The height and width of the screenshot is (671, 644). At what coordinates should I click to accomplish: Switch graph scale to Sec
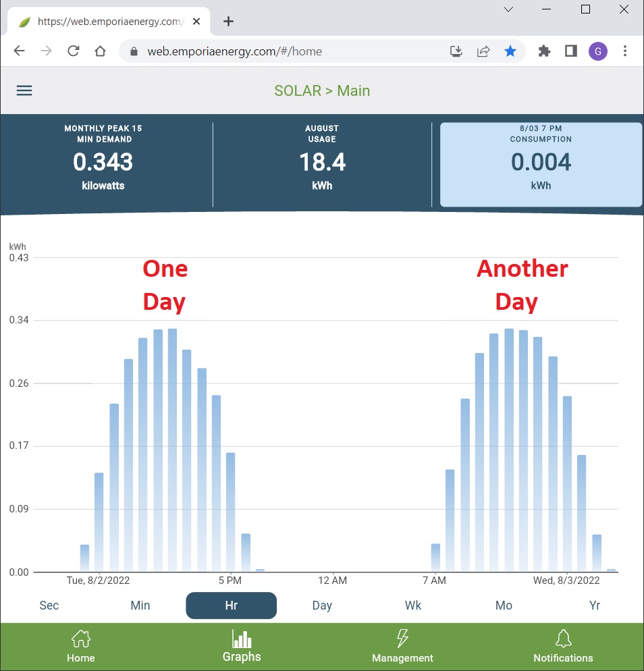click(49, 605)
